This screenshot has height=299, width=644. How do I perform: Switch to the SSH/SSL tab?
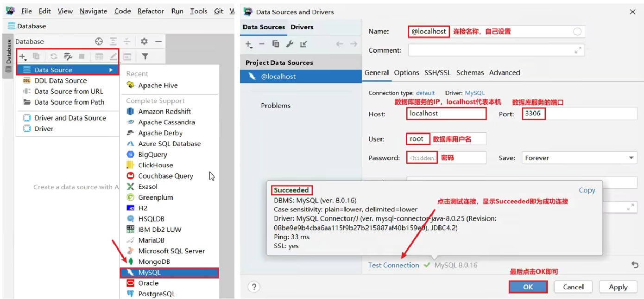437,73
